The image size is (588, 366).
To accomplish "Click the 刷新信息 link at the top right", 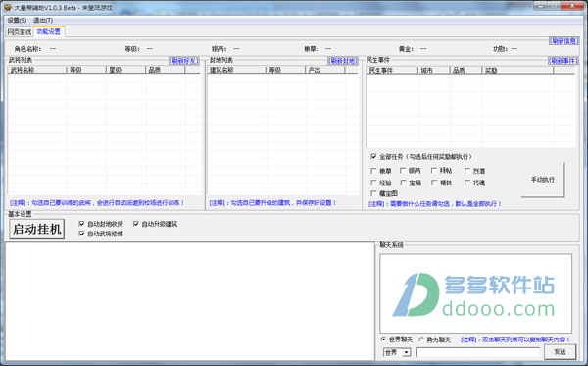I will (x=564, y=41).
